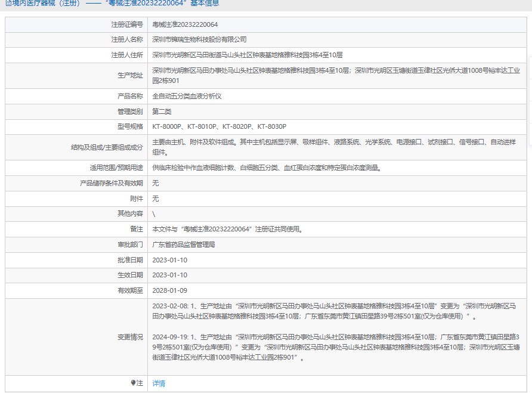Select expiry date 2028-01-09

[x=169, y=290]
